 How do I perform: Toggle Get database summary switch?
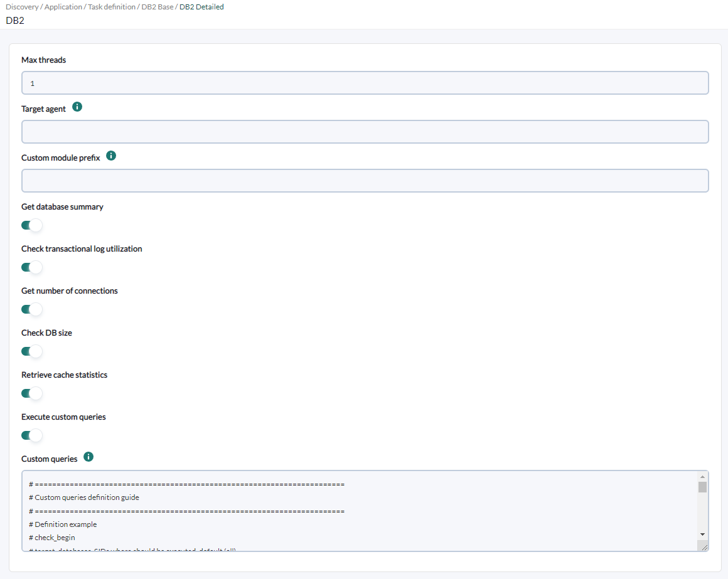coord(31,225)
